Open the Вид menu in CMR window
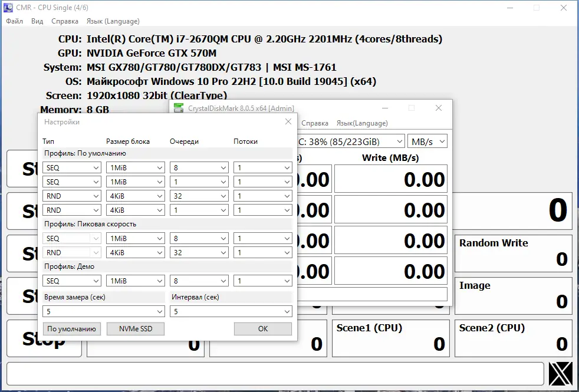 (37, 21)
